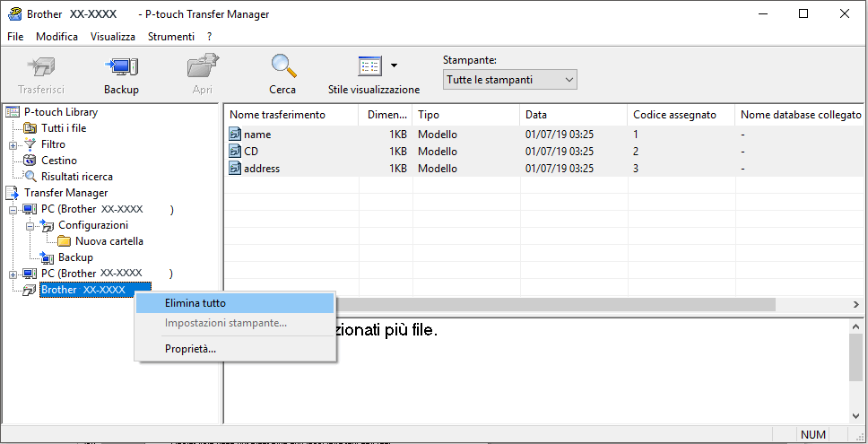
Task: Select the highlighted Brother XX-XXXX printer node
Action: [x=95, y=290]
